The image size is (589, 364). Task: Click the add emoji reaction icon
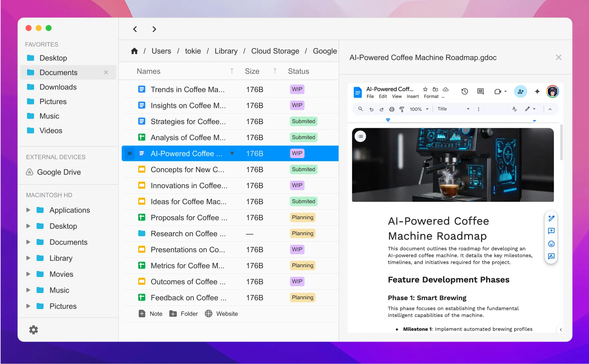(551, 244)
